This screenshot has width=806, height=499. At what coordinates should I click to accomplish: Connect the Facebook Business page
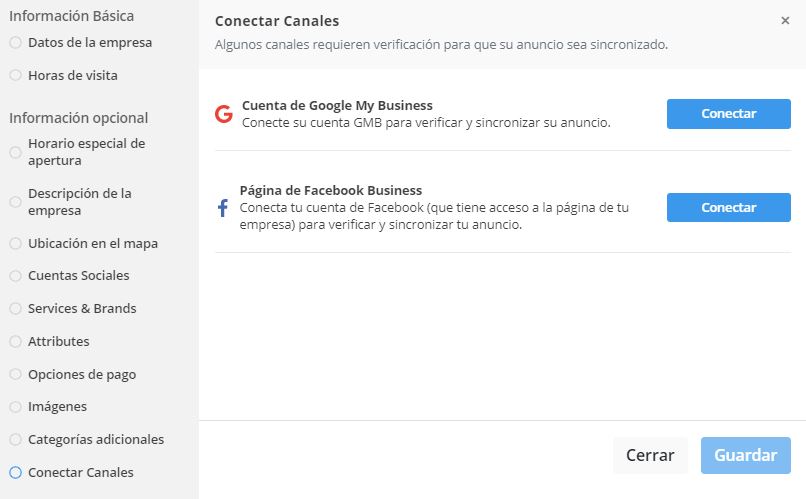pos(728,208)
